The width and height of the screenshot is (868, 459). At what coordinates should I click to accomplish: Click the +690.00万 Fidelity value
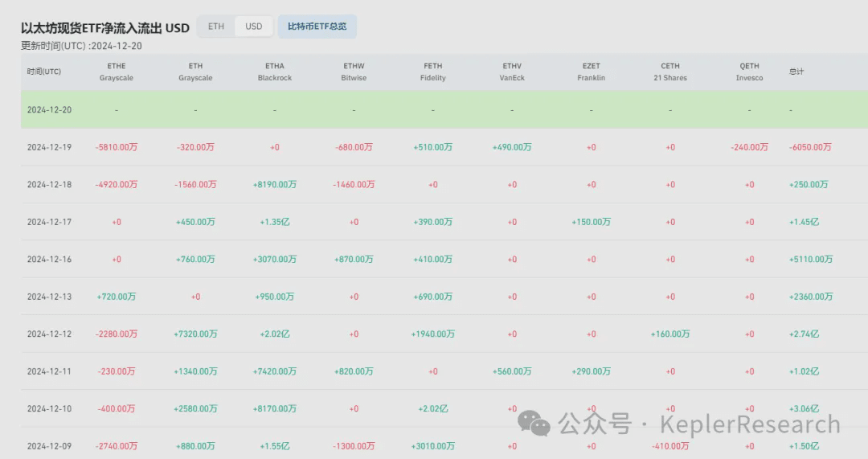click(433, 297)
